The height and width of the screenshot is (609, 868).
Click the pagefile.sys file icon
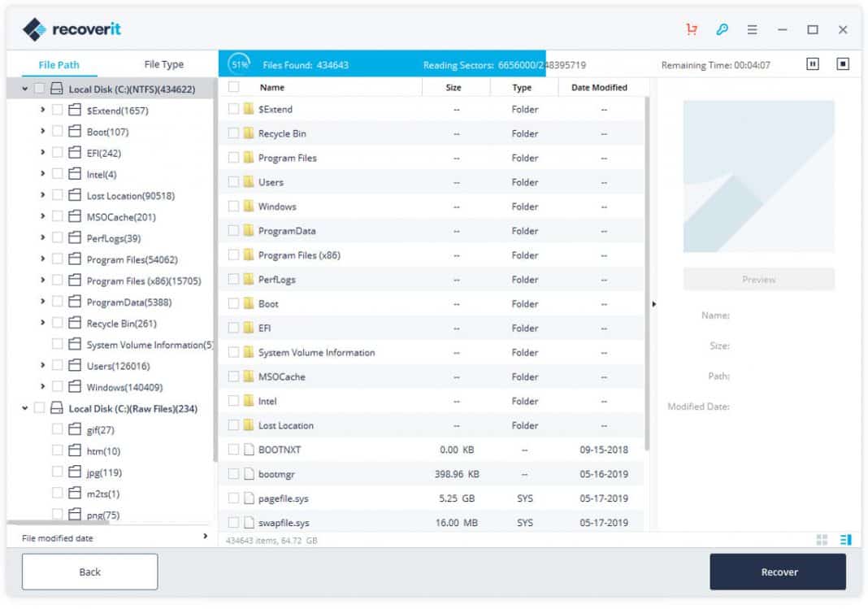[x=250, y=498]
